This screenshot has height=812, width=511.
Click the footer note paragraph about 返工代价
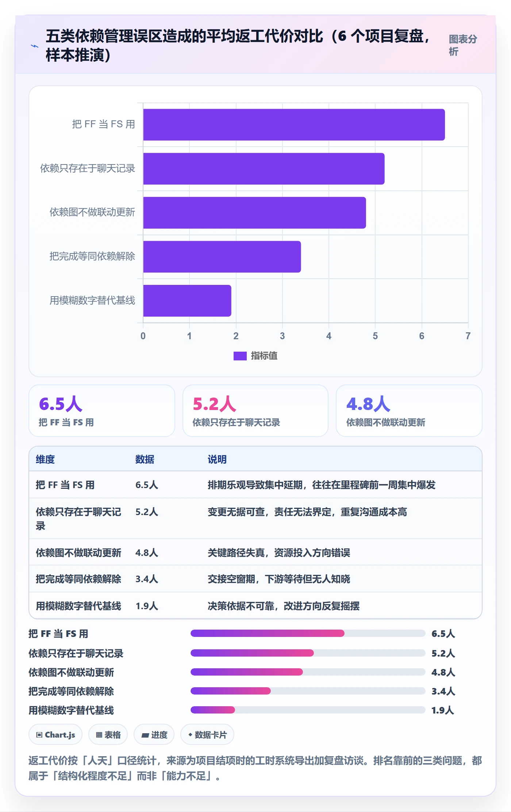click(x=255, y=768)
